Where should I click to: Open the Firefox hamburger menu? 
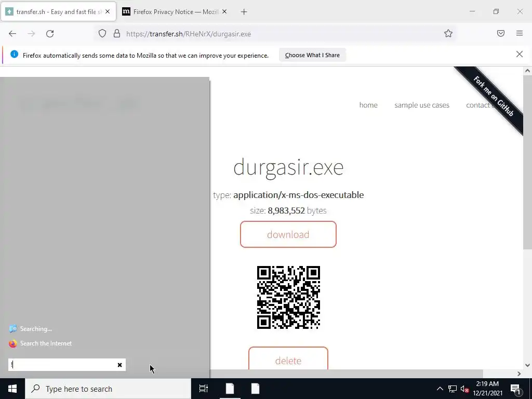click(520, 33)
